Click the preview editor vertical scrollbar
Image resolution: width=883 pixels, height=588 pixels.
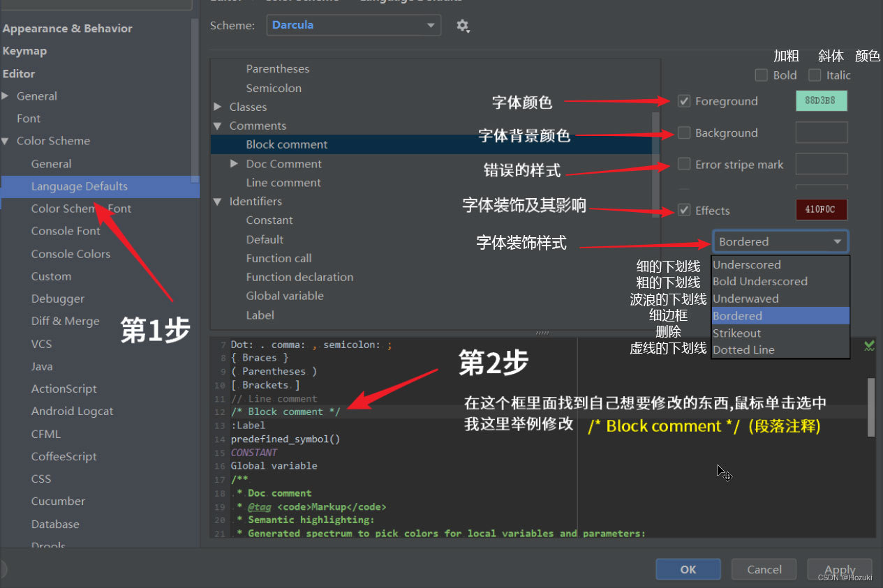pyautogui.click(x=870, y=407)
